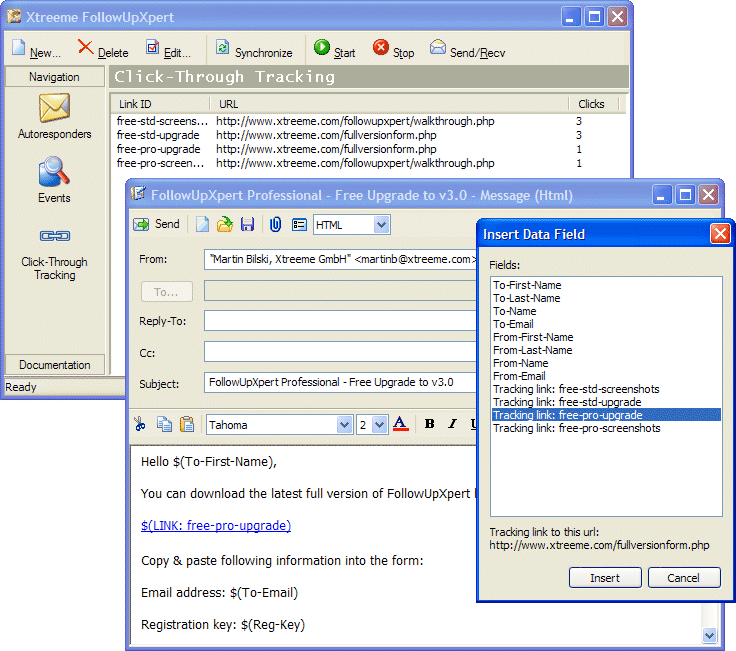Click the Reply-To input field
The height and width of the screenshot is (651, 736).
coord(340,321)
